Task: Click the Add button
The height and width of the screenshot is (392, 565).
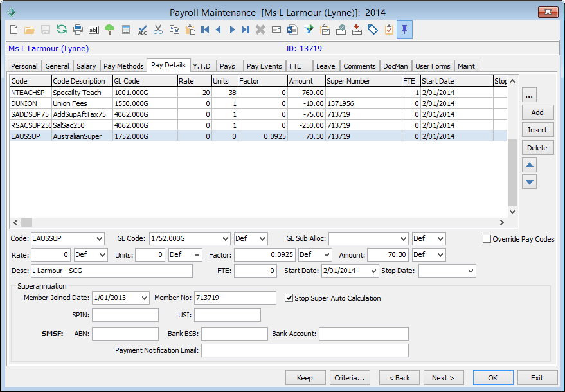Action: pyautogui.click(x=537, y=112)
